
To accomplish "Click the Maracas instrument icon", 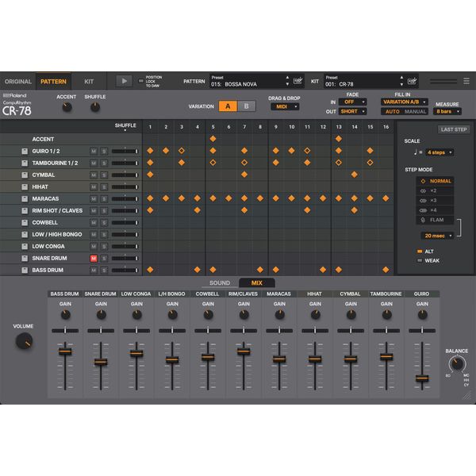I will tap(25, 199).
